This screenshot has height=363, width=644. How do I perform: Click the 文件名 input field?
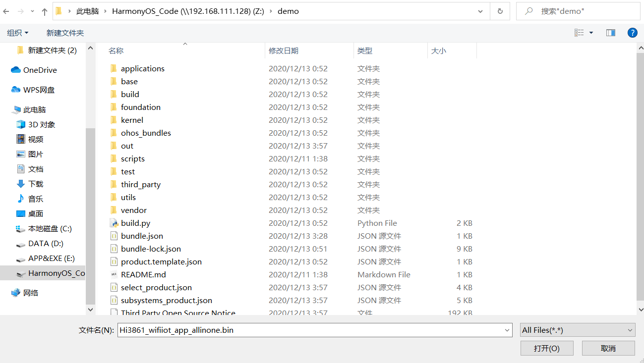(315, 330)
